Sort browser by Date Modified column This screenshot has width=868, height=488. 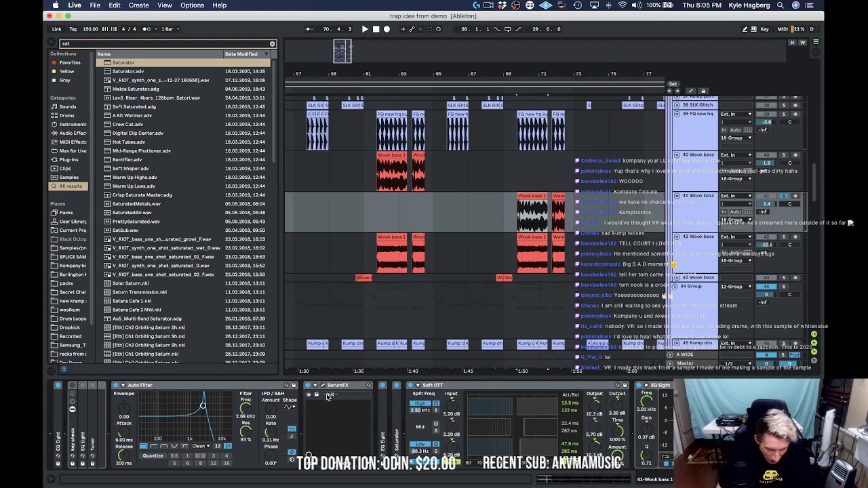click(x=245, y=54)
